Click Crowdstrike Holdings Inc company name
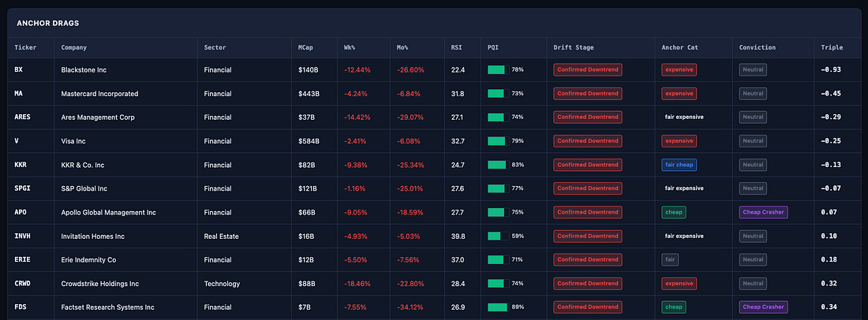Screen dimensions: 868x320 tap(101, 284)
